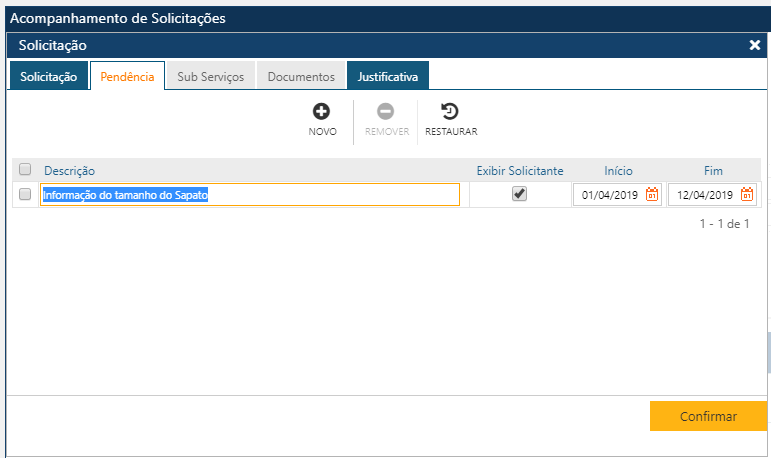Switch to the Solicitação tab
The width and height of the screenshot is (771, 458).
(x=48, y=77)
